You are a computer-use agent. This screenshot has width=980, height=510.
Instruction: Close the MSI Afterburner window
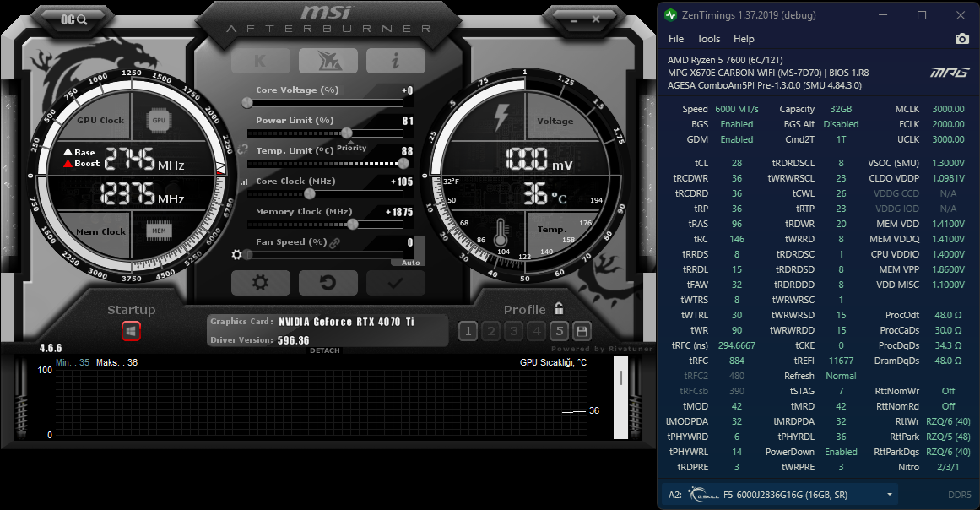(596, 19)
